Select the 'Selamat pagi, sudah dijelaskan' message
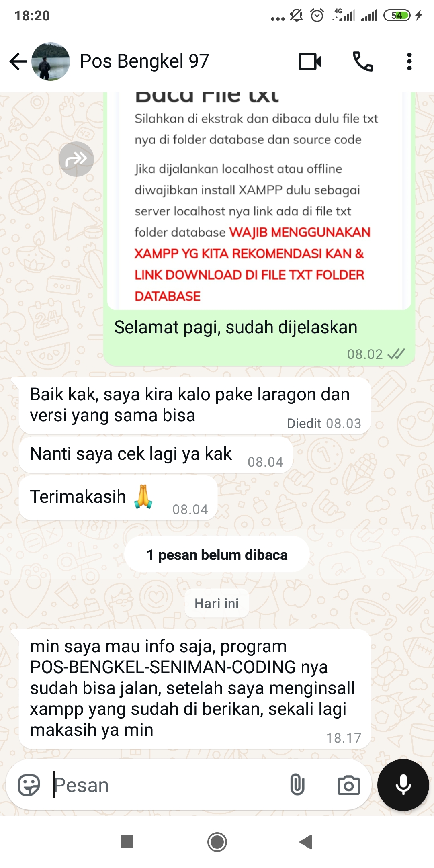The height and width of the screenshot is (868, 434). click(x=236, y=327)
